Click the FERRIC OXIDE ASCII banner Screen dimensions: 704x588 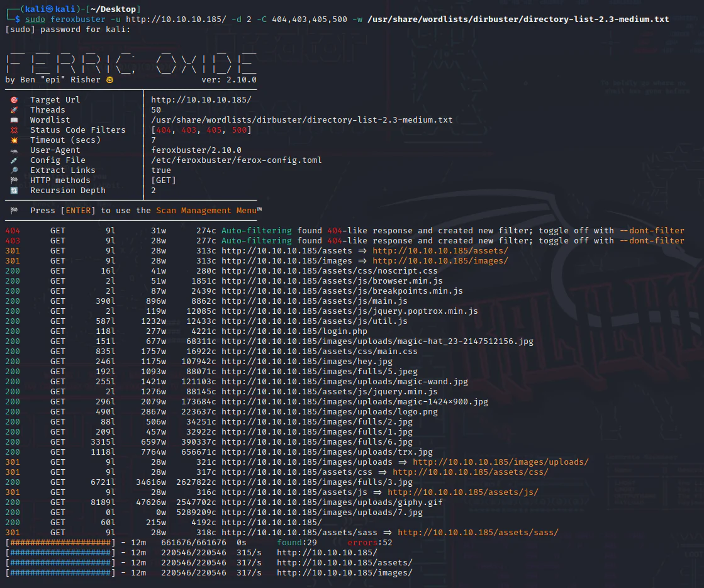click(131, 64)
